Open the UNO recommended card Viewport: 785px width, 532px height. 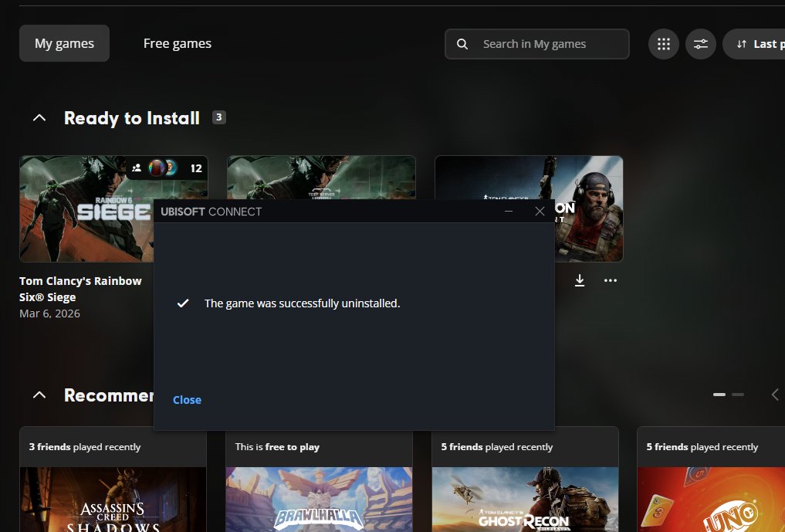711,479
